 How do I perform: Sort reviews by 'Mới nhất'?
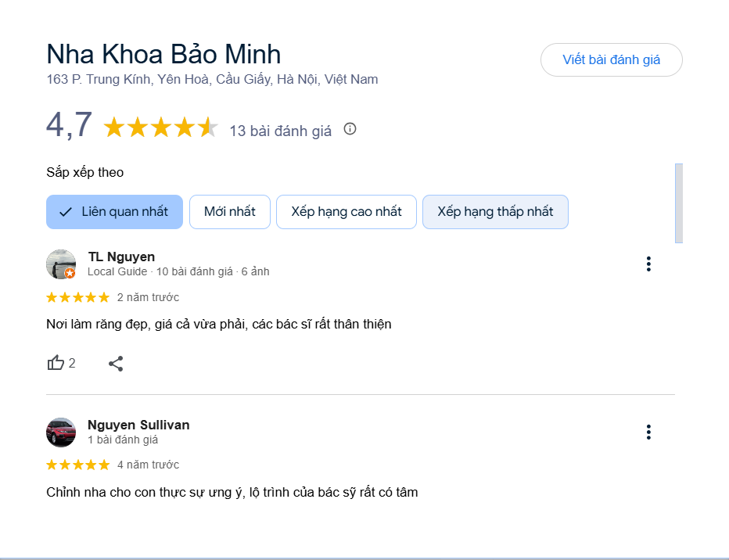click(x=230, y=212)
